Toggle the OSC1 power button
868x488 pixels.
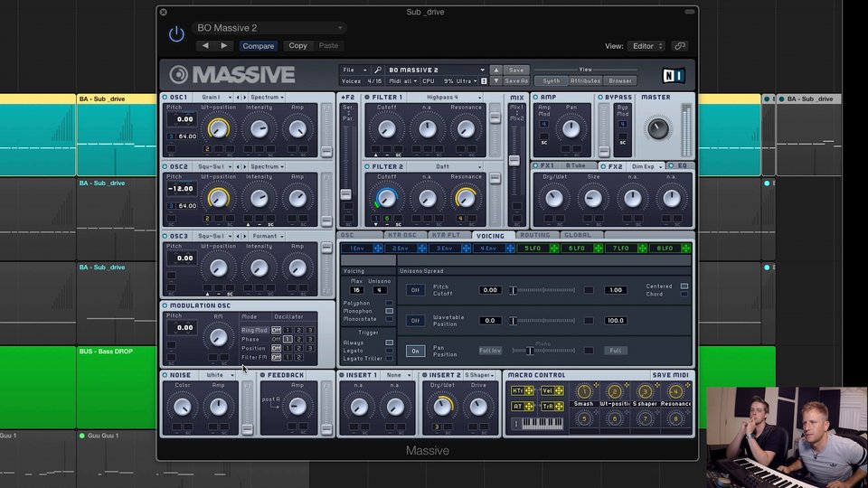coord(165,98)
